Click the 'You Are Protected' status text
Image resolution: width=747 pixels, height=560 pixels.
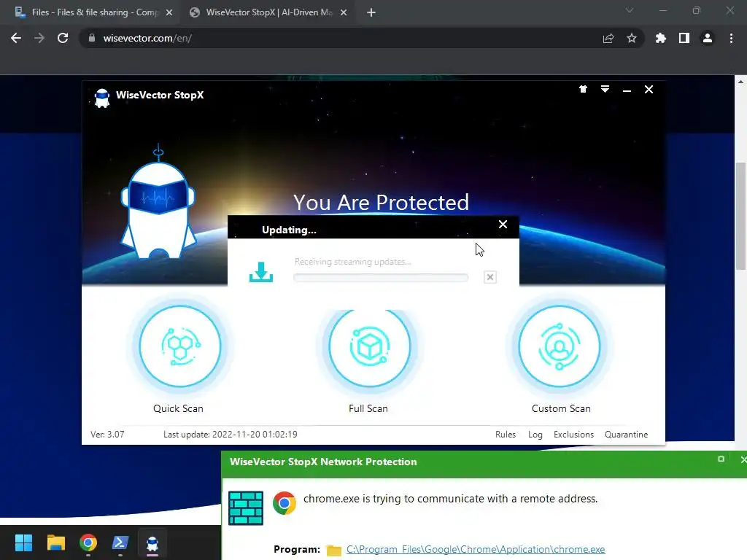[381, 203]
